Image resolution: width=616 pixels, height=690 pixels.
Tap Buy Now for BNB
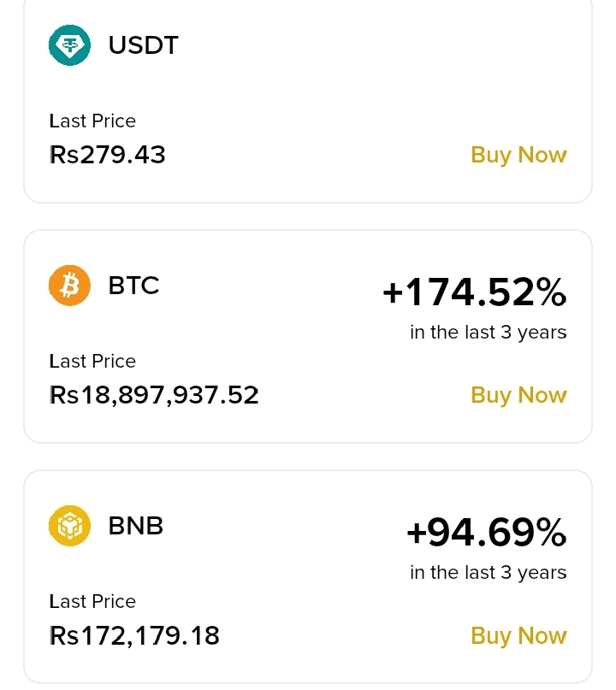point(518,635)
